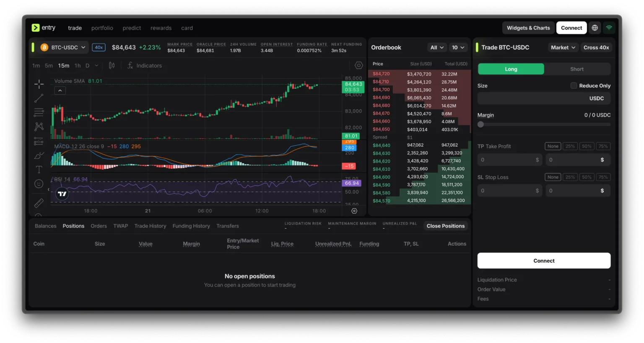This screenshot has height=343, width=644.
Task: Choose None for Take Profit
Action: pyautogui.click(x=553, y=146)
